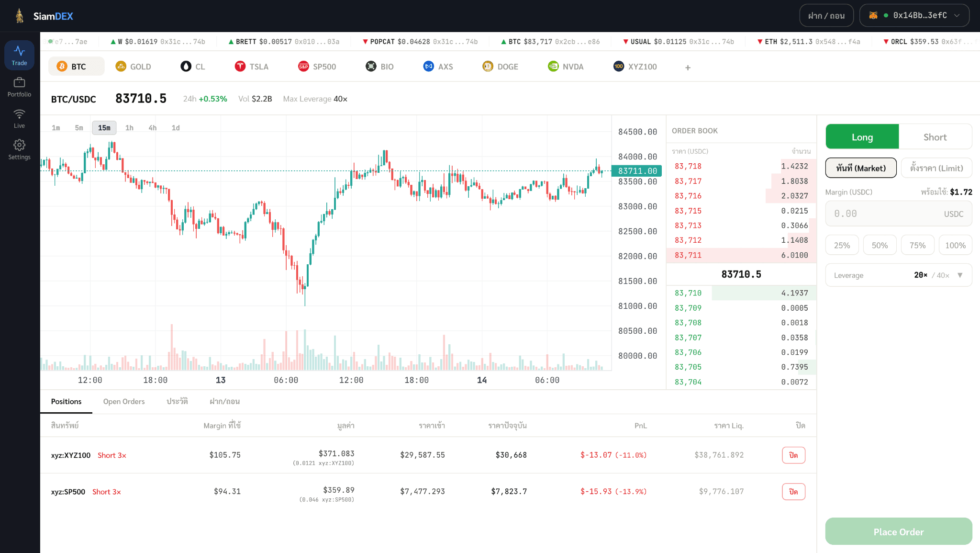Viewport: 980px width, 553px height.
Task: Close the xyz:XYZ100 short position
Action: click(793, 455)
